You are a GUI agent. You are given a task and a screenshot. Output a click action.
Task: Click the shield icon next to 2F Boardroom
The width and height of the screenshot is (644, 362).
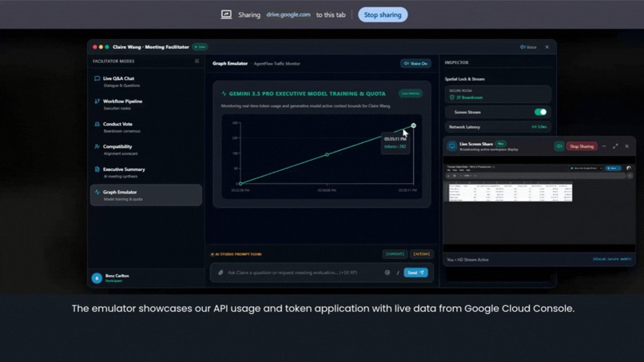pos(452,97)
